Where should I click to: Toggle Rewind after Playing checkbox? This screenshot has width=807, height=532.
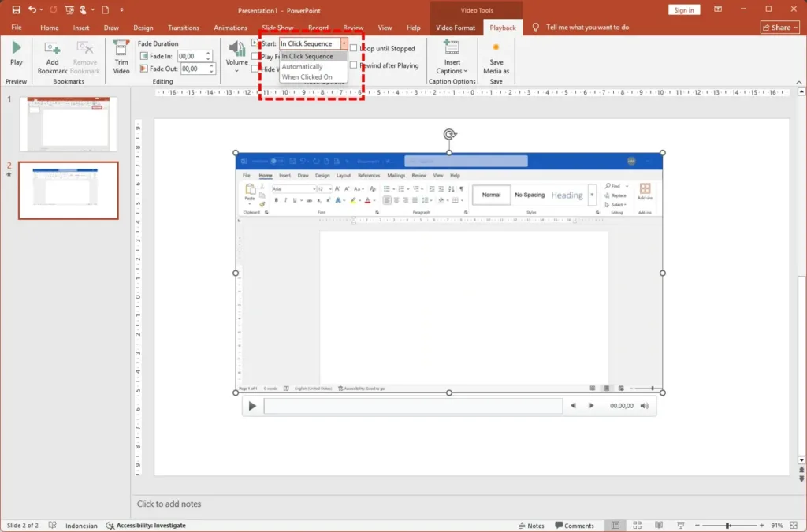coord(354,65)
